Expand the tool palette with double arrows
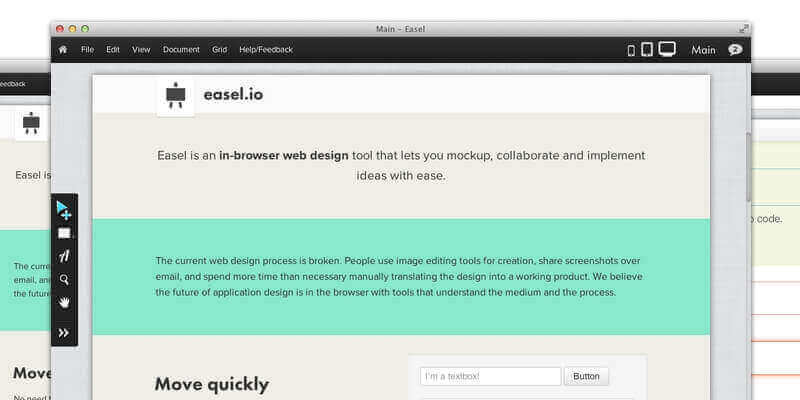This screenshot has height=400, width=800. (x=64, y=333)
